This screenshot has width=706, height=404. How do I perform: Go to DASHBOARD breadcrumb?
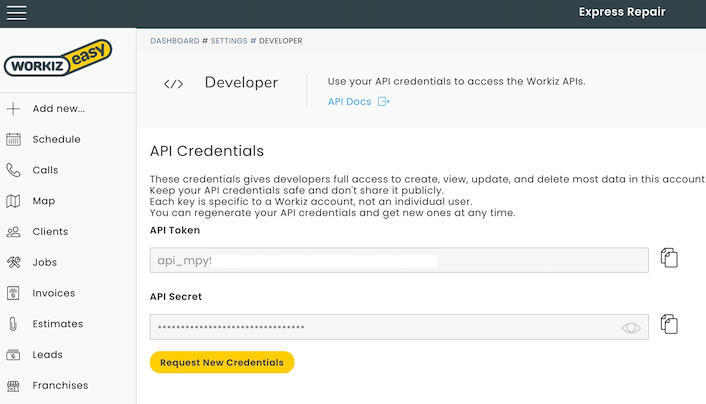point(175,41)
